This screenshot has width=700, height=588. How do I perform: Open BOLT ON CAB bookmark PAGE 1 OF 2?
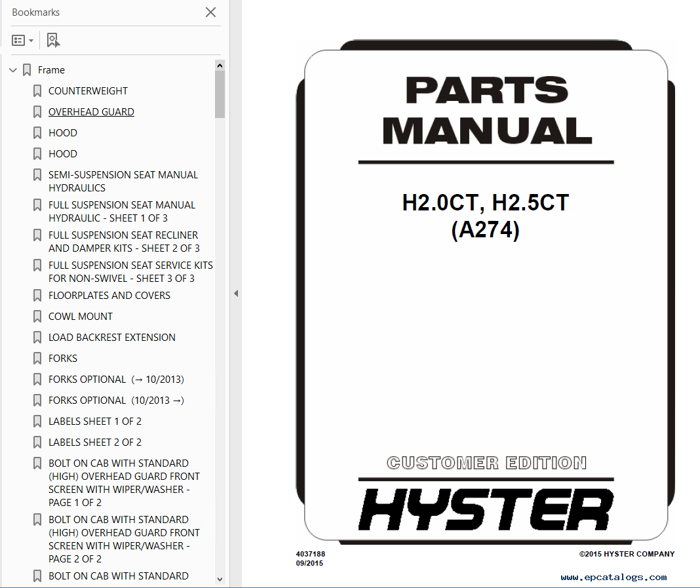(124, 483)
